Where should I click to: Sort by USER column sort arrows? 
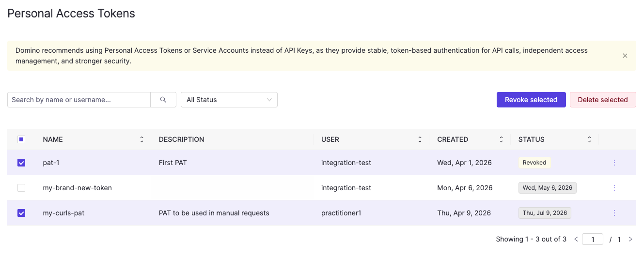pyautogui.click(x=420, y=139)
